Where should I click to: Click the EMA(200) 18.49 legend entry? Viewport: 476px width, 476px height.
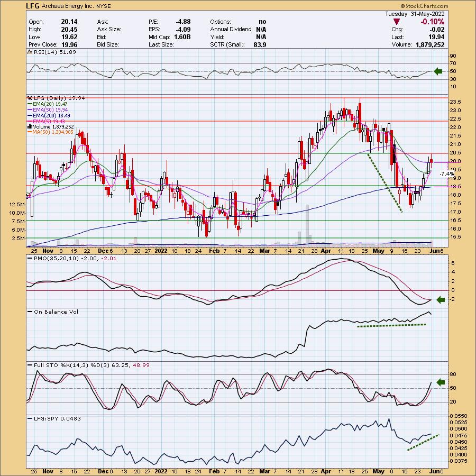point(51,115)
